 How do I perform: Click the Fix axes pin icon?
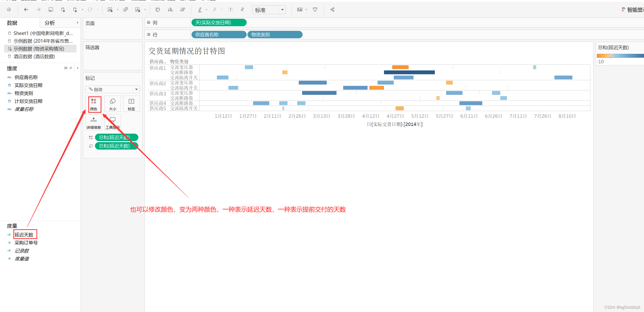coord(242,10)
